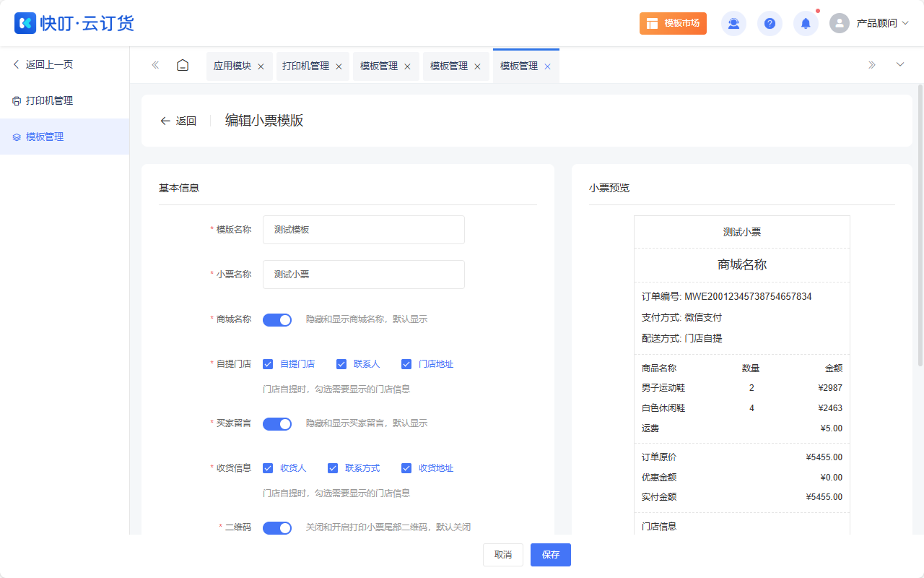Click the ¥2463 amount in preview
924x578 pixels.
click(x=830, y=408)
